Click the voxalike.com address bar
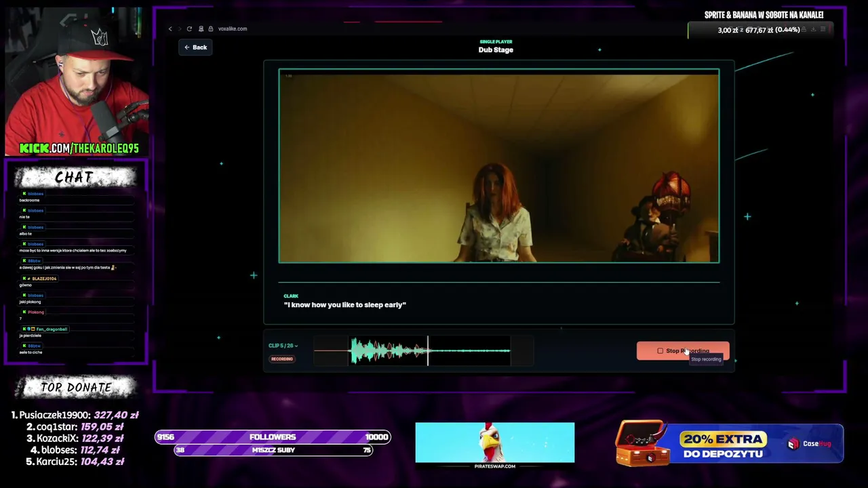 coord(233,28)
